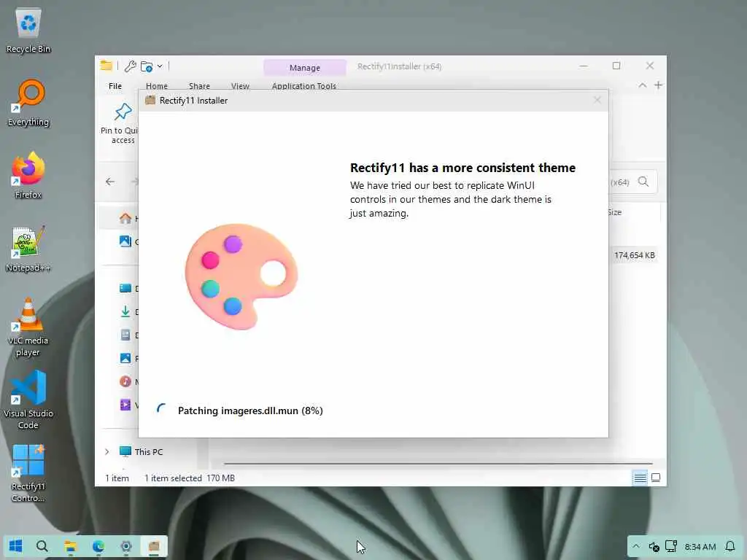Click the Pin to Quick access icon
The width and height of the screenshot is (747, 560).
pyautogui.click(x=123, y=112)
